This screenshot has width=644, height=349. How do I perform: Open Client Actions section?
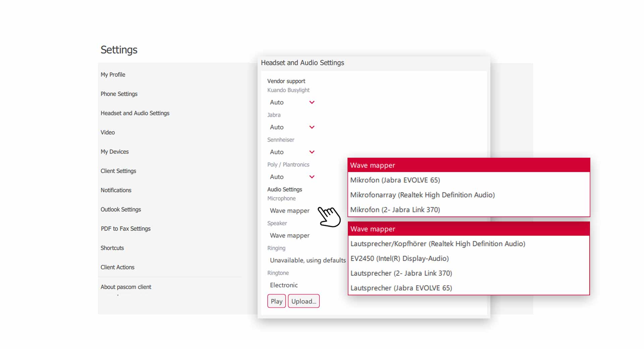coord(117,267)
